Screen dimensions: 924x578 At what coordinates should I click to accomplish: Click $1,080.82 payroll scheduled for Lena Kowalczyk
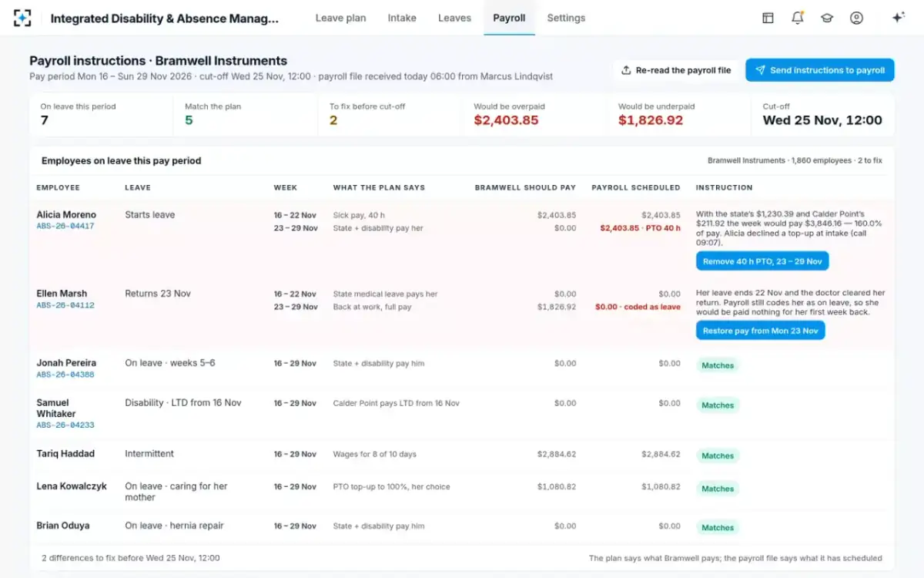tap(661, 487)
